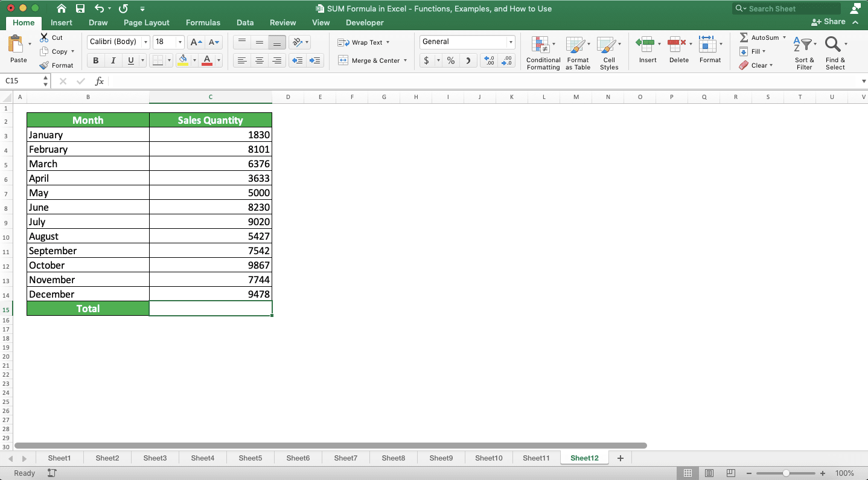Switch to the Formulas ribbon tab
This screenshot has height=480, width=868.
click(x=203, y=22)
